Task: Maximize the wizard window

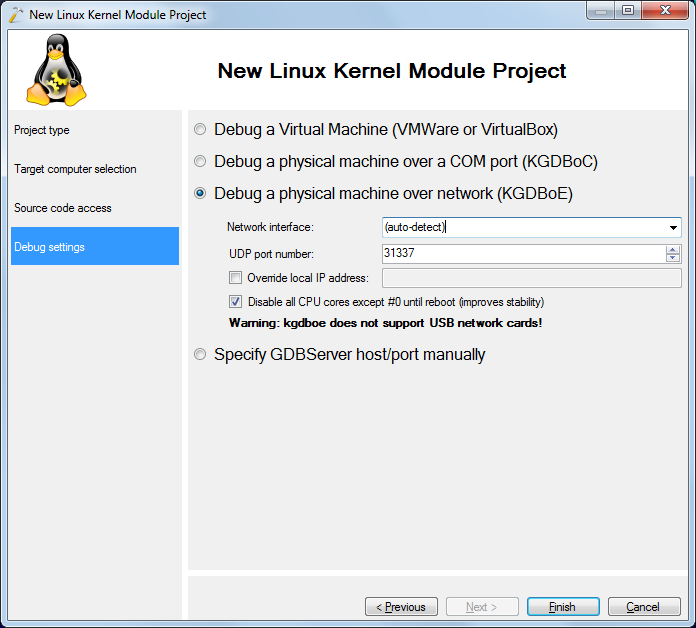Action: coord(628,10)
